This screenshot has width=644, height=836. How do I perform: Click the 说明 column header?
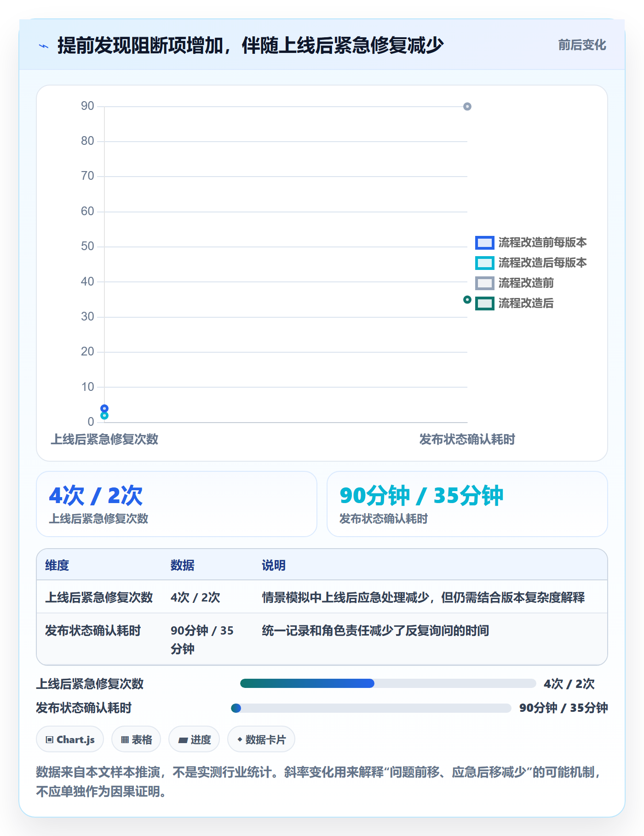coord(274,565)
